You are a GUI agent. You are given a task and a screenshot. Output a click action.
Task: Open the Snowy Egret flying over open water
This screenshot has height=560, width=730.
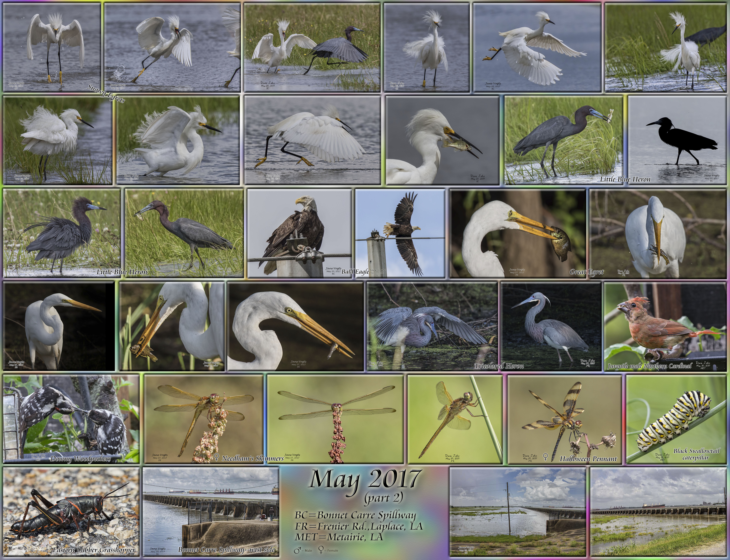537,48
